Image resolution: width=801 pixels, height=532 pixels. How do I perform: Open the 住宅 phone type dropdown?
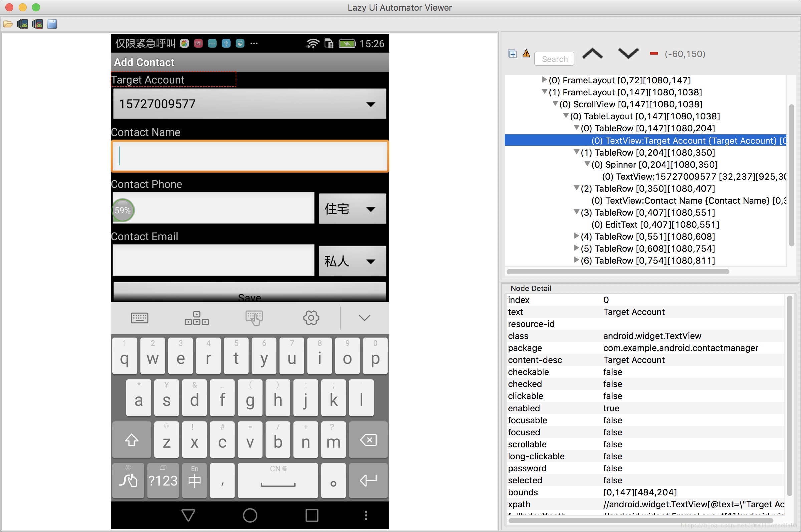pos(352,208)
